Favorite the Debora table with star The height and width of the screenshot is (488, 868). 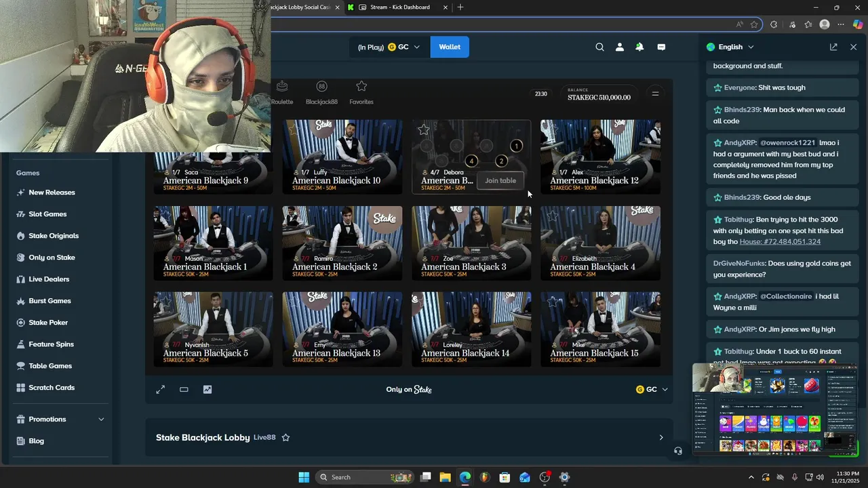pos(424,129)
